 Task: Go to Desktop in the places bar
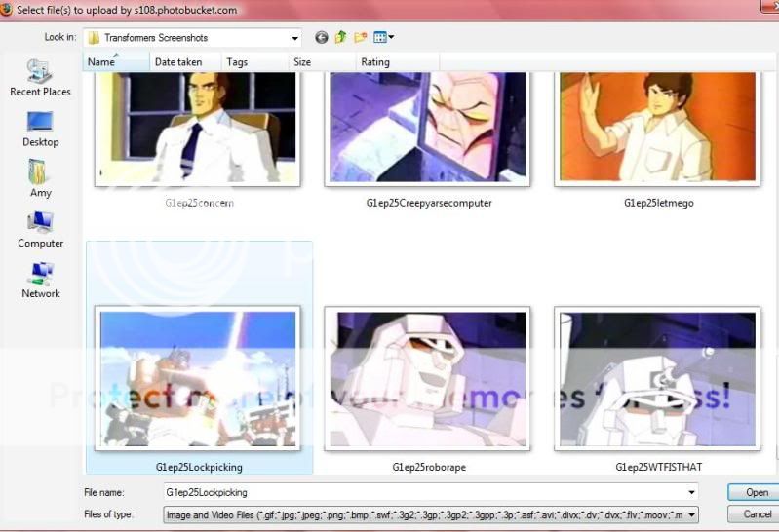[40, 129]
